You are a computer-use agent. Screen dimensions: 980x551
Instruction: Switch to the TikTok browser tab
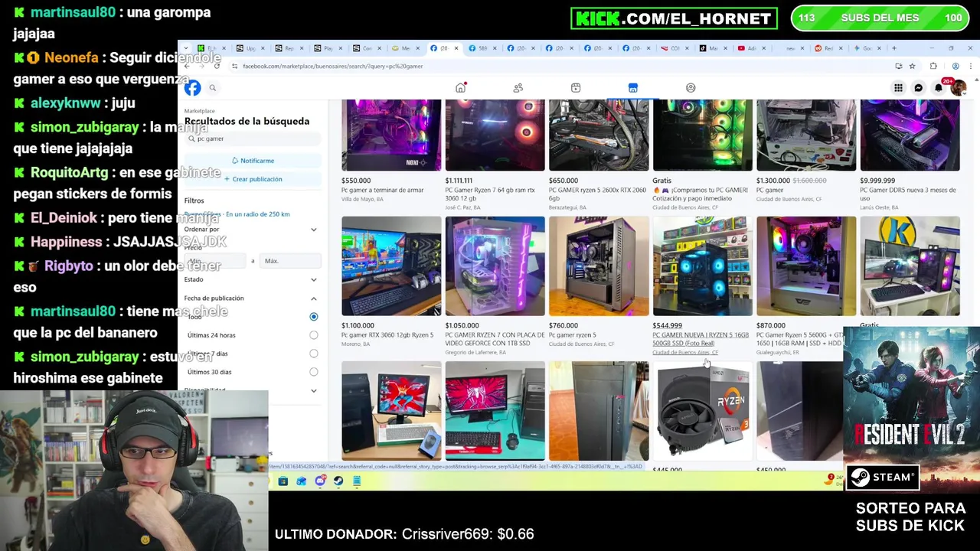tap(712, 48)
